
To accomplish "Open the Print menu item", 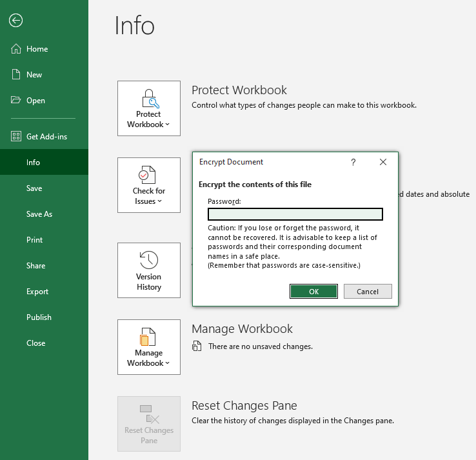I will (35, 240).
